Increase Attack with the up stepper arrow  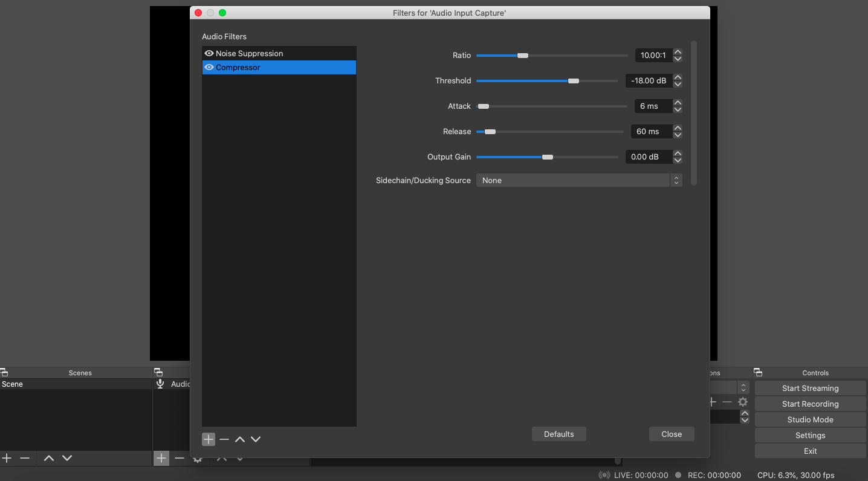pos(678,103)
